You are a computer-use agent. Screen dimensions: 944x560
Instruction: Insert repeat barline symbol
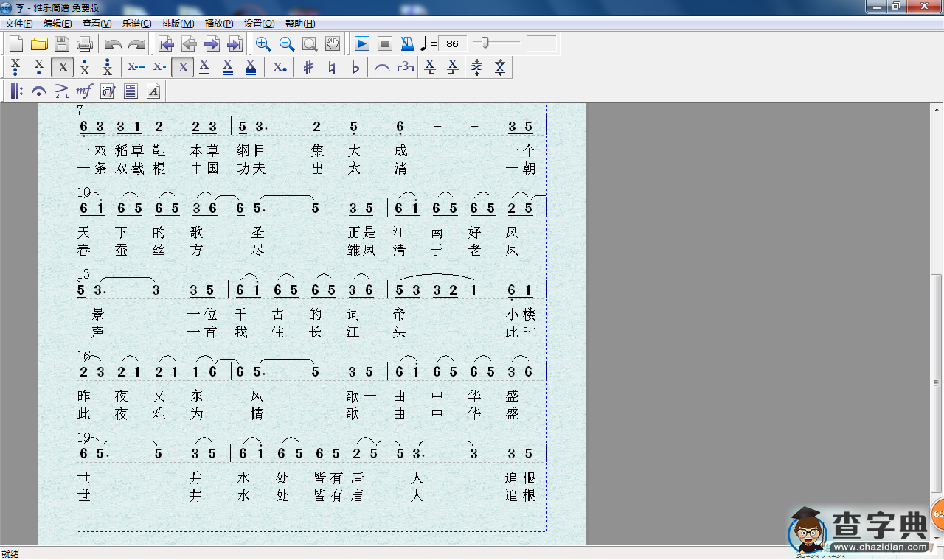coord(16,91)
